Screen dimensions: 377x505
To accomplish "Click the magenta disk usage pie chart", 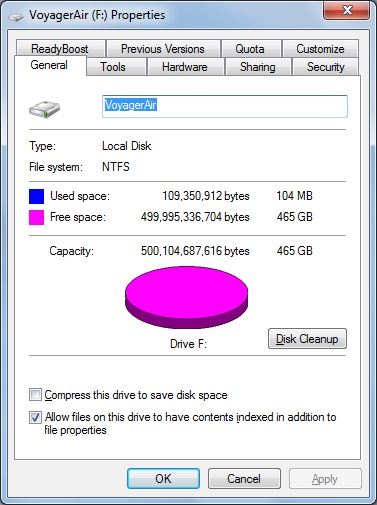I will coord(186,297).
